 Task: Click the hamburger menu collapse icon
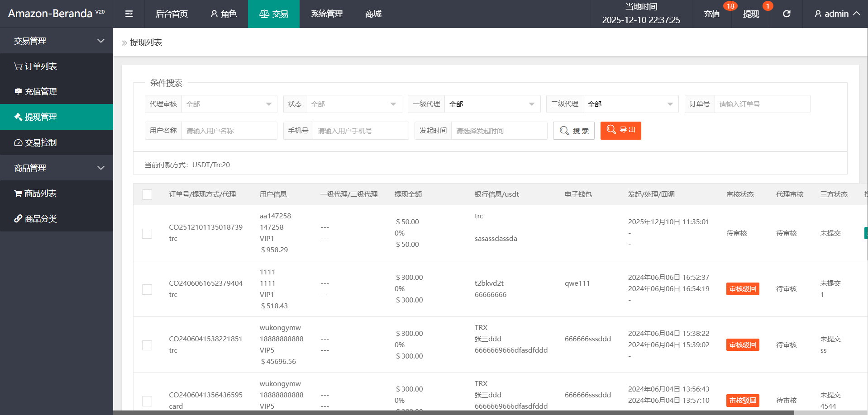point(129,14)
